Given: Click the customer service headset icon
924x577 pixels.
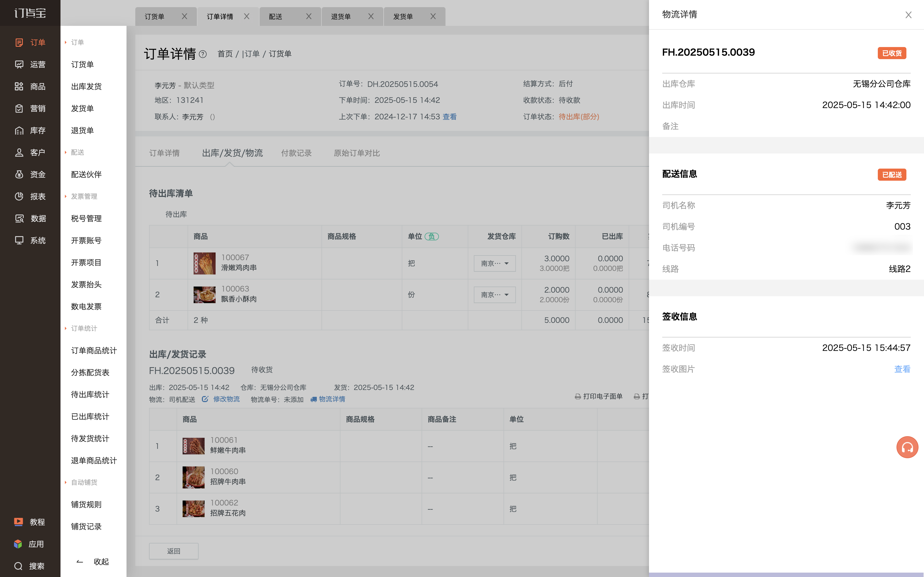Looking at the screenshot, I should coord(907,447).
